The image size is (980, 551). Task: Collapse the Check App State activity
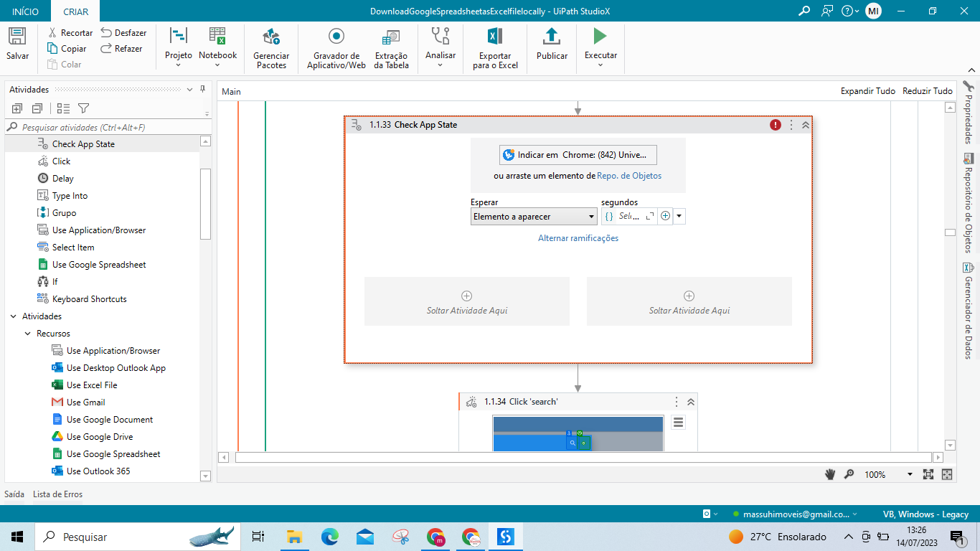[x=806, y=125]
